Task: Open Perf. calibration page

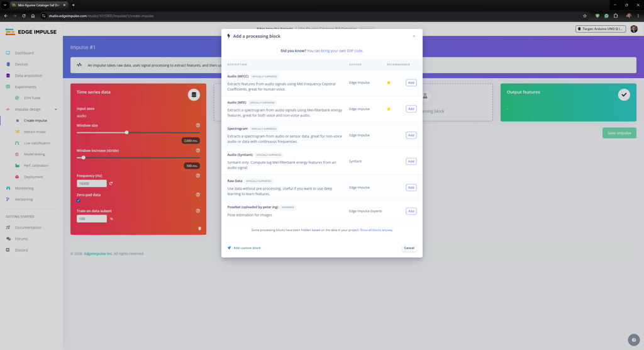Action: 36,166
